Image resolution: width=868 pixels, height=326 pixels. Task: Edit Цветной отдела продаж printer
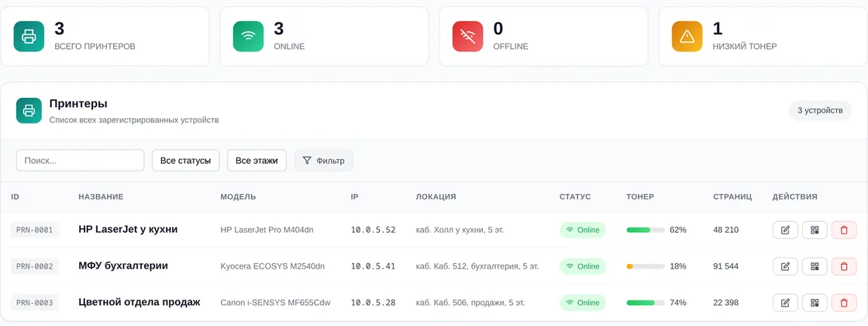pos(785,303)
